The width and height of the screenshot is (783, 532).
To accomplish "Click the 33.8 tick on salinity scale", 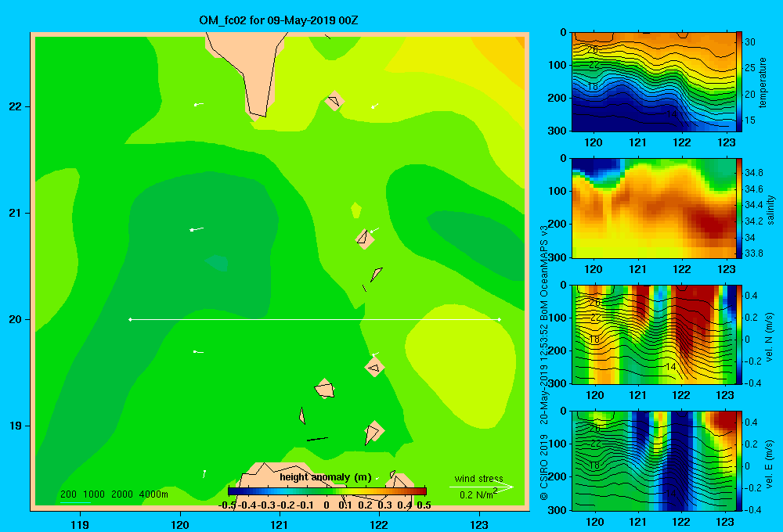I will coord(753,253).
